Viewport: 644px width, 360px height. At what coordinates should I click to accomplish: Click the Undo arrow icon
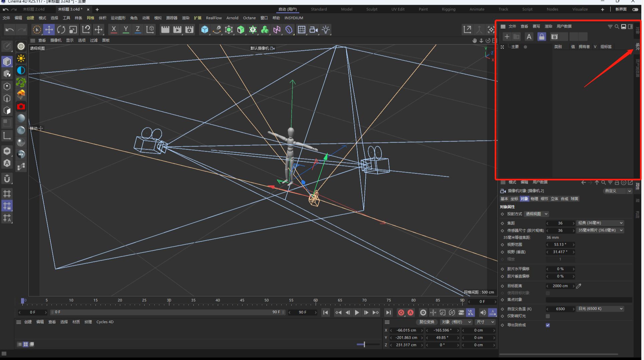pyautogui.click(x=9, y=30)
